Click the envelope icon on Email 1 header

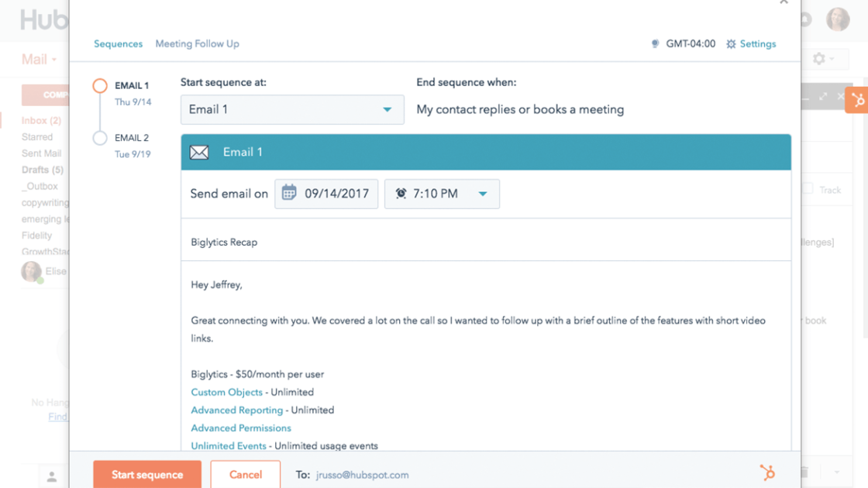[x=199, y=152]
